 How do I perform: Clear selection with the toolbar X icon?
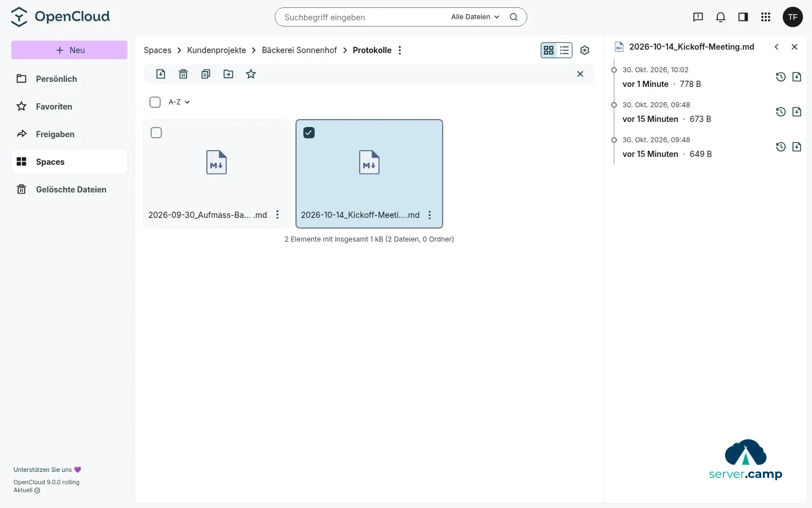[580, 74]
